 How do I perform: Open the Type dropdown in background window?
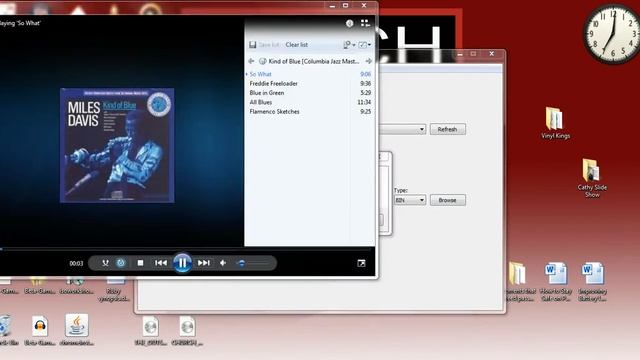[410, 200]
